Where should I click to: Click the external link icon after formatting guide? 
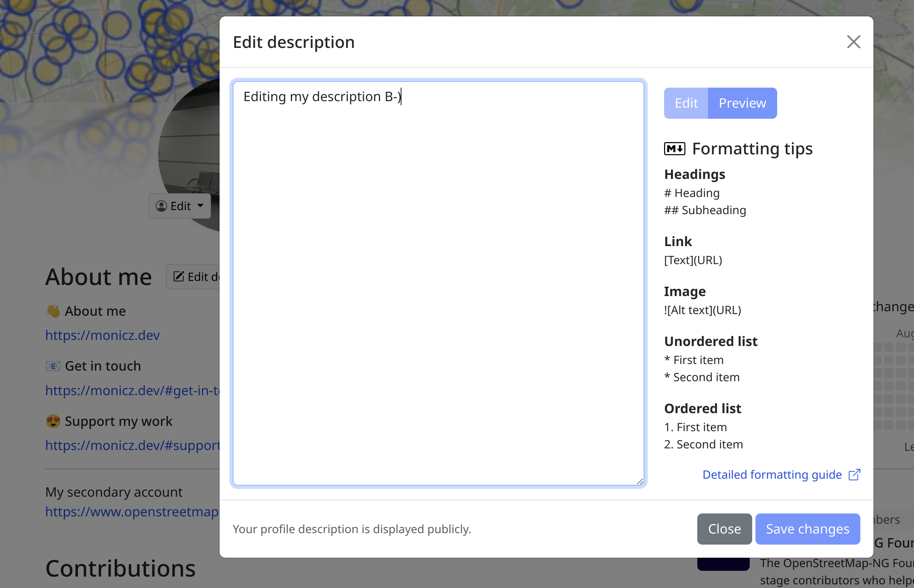[x=854, y=475]
